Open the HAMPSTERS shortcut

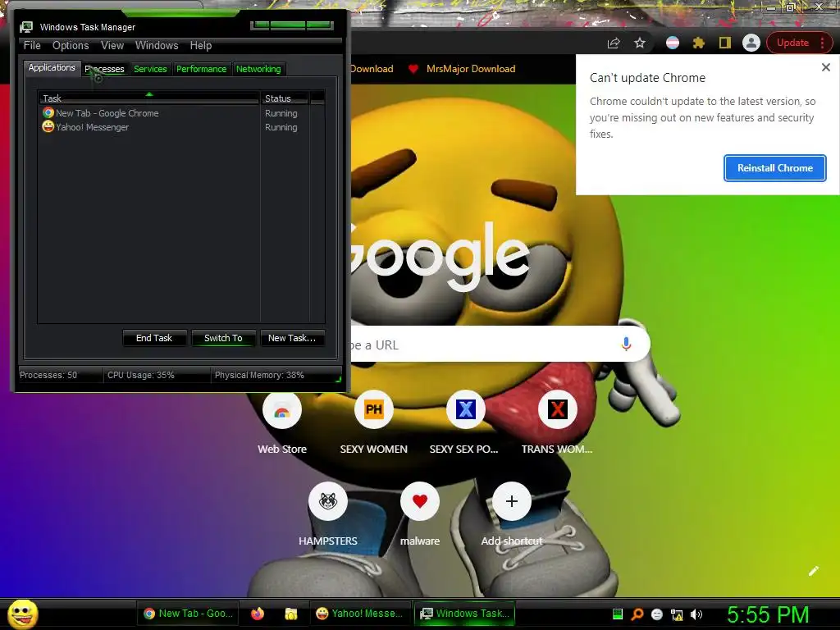point(328,514)
